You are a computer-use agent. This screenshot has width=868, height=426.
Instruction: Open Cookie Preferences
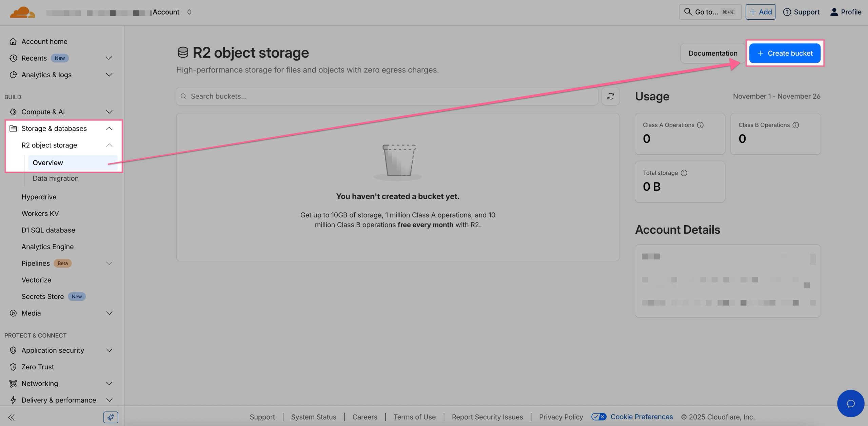(x=642, y=417)
